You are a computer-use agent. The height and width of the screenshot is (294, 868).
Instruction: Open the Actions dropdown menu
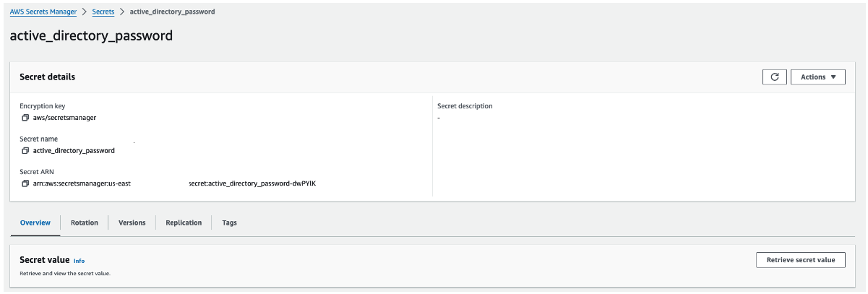click(818, 77)
